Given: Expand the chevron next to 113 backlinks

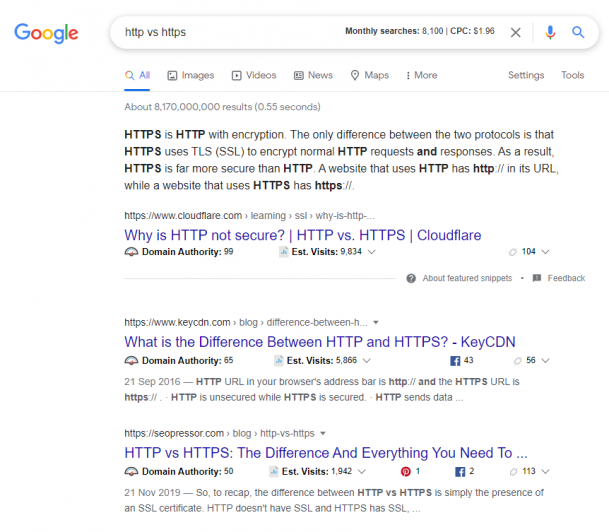Looking at the screenshot, I should tap(545, 471).
